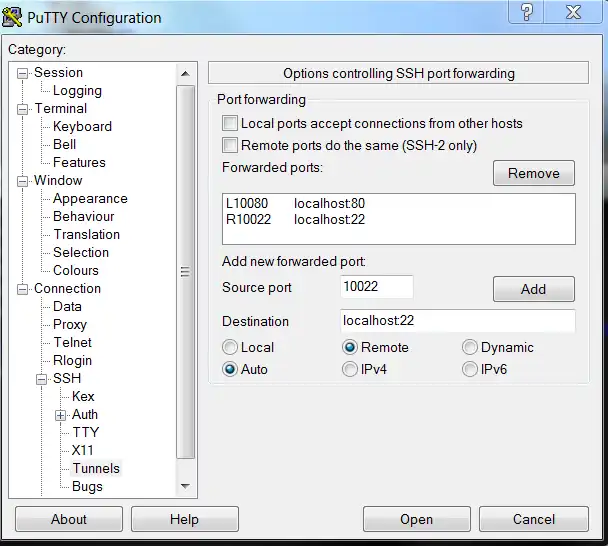Open the Telnet category
608x546 pixels.
click(72, 342)
